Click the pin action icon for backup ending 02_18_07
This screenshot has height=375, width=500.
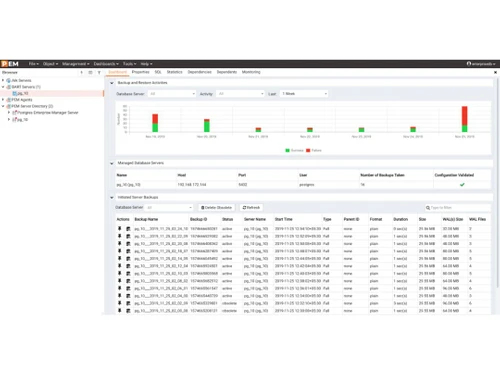coord(120,251)
